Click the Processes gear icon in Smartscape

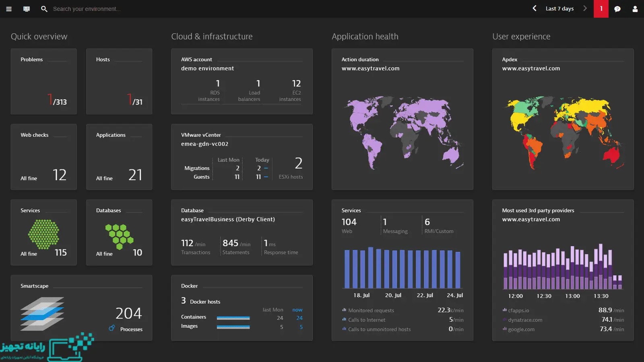point(112,328)
